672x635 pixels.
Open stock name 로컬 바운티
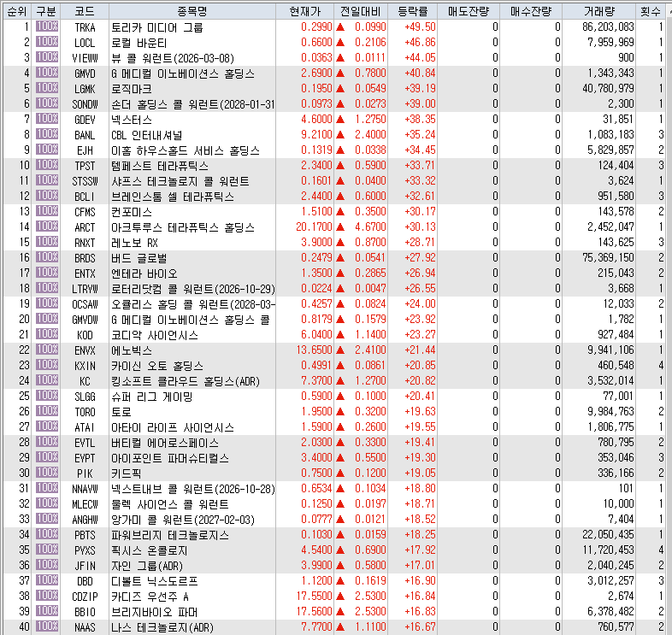point(139,43)
